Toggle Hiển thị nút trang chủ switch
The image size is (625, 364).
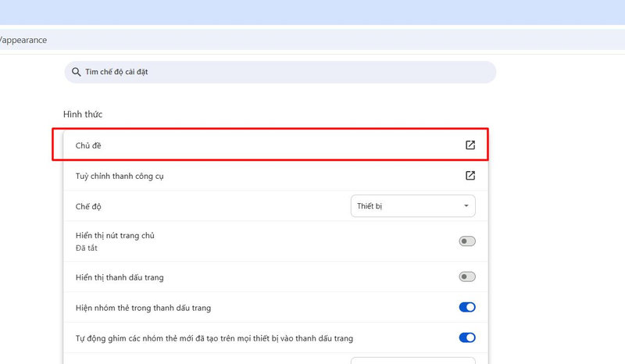click(466, 241)
